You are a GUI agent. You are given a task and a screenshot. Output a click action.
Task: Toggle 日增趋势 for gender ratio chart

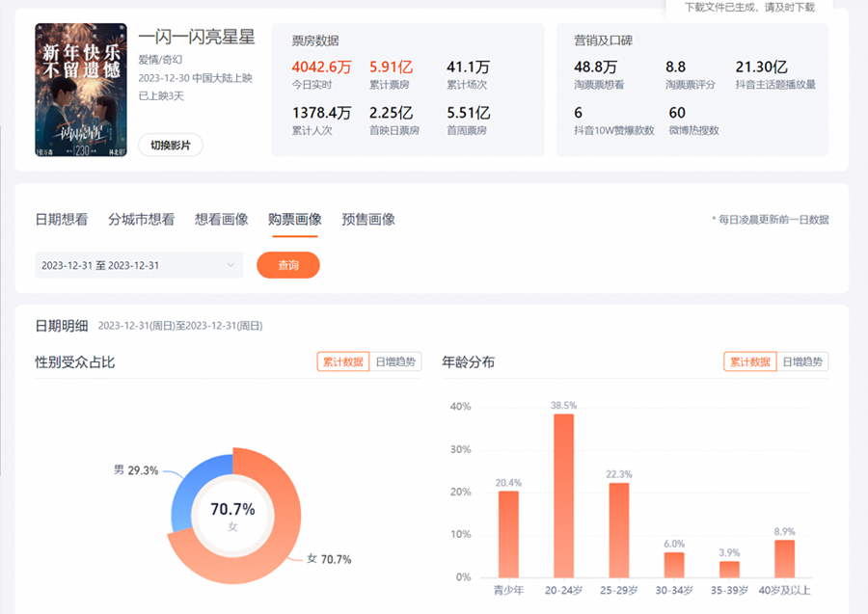tap(395, 362)
